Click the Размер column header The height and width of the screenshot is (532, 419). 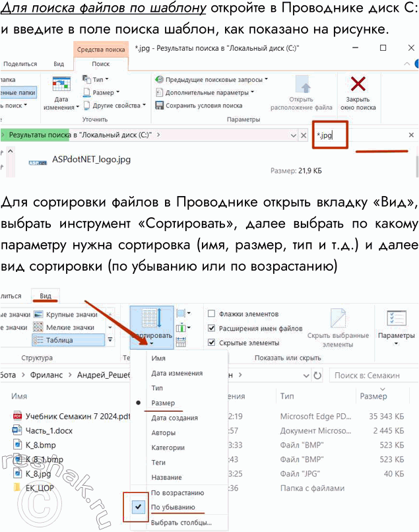tap(373, 396)
